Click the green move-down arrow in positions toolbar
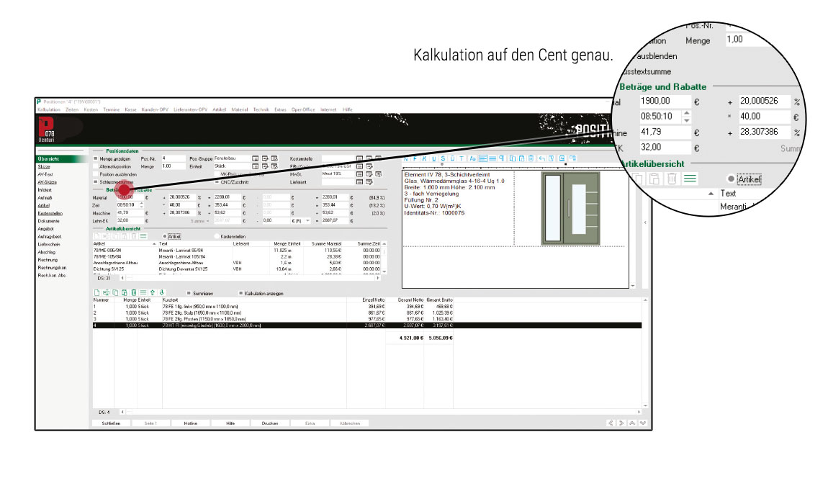The width and height of the screenshot is (828, 504). pyautogui.click(x=161, y=293)
